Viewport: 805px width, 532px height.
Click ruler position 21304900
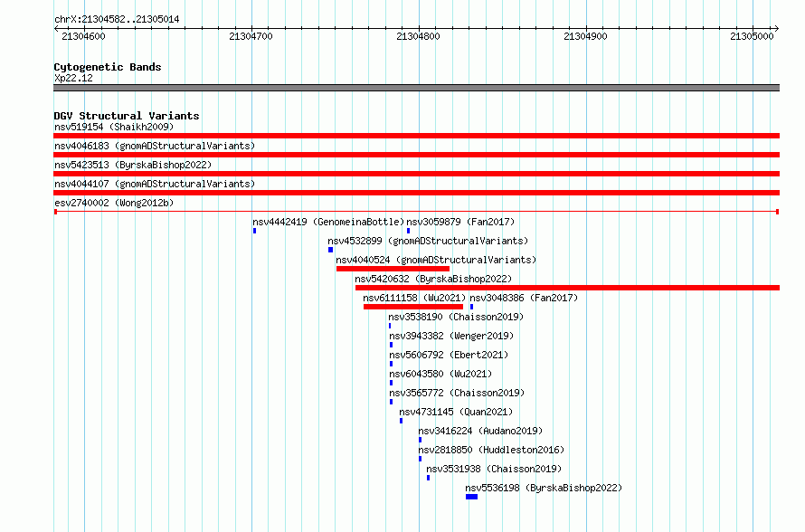coord(585,36)
